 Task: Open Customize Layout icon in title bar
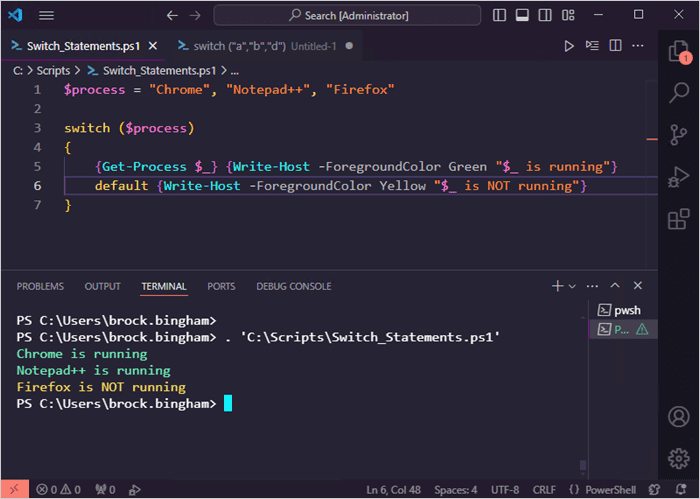(x=568, y=15)
